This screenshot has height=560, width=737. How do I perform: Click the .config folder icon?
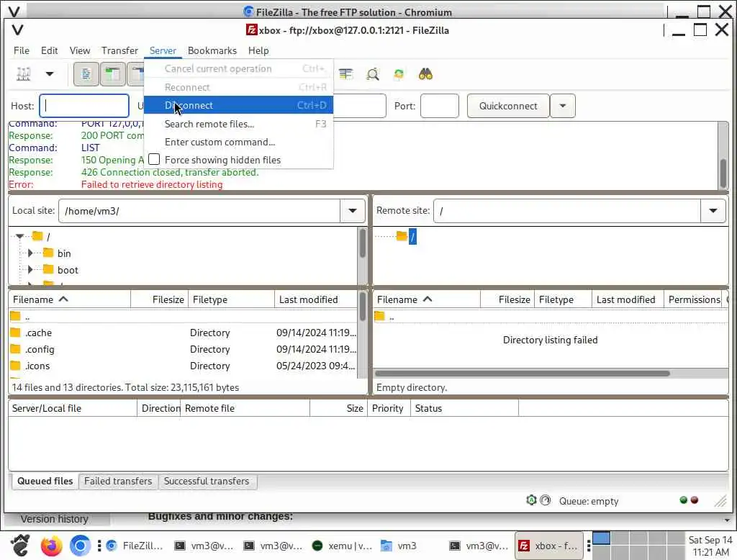[x=16, y=349]
